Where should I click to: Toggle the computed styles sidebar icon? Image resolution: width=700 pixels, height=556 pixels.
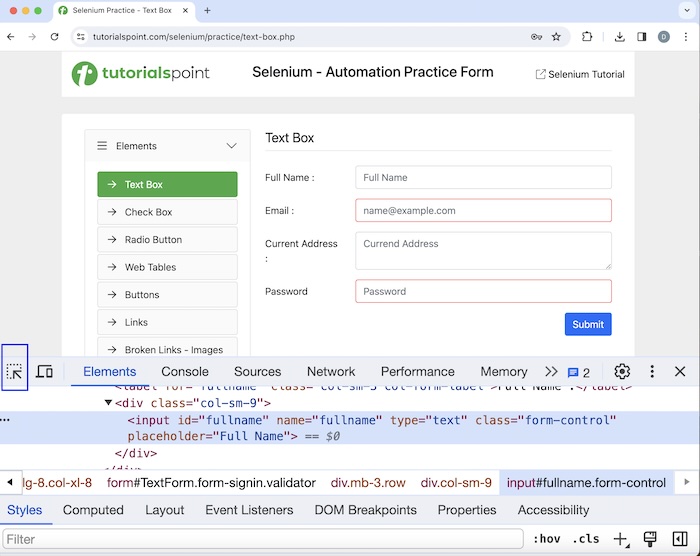pyautogui.click(x=680, y=539)
